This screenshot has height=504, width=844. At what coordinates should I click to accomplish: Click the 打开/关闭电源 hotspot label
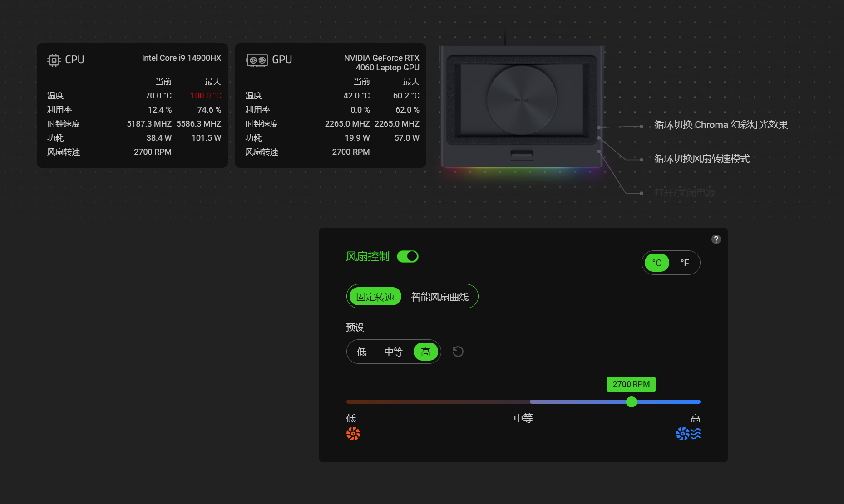[x=684, y=192]
